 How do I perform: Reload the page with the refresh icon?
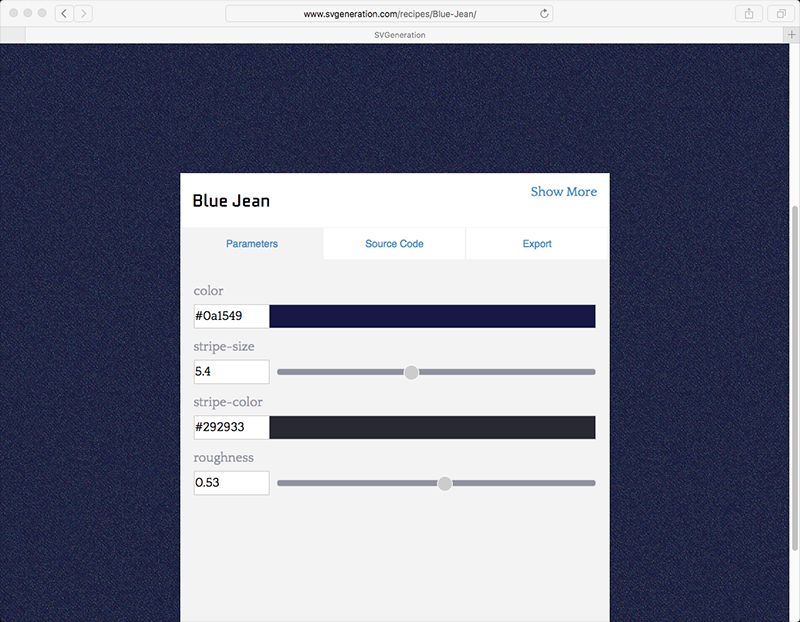[x=544, y=14]
